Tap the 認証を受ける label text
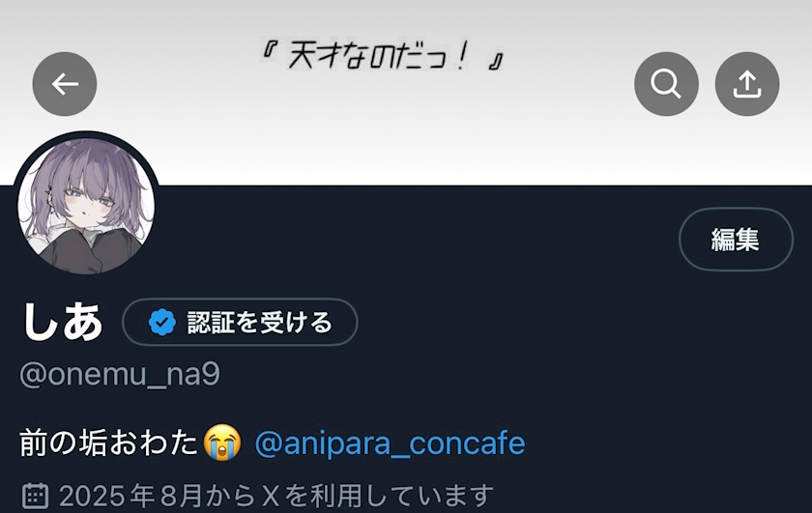 [259, 322]
